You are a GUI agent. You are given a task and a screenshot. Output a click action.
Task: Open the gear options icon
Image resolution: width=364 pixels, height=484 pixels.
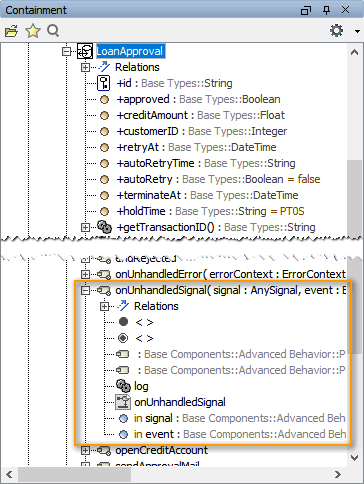point(336,31)
